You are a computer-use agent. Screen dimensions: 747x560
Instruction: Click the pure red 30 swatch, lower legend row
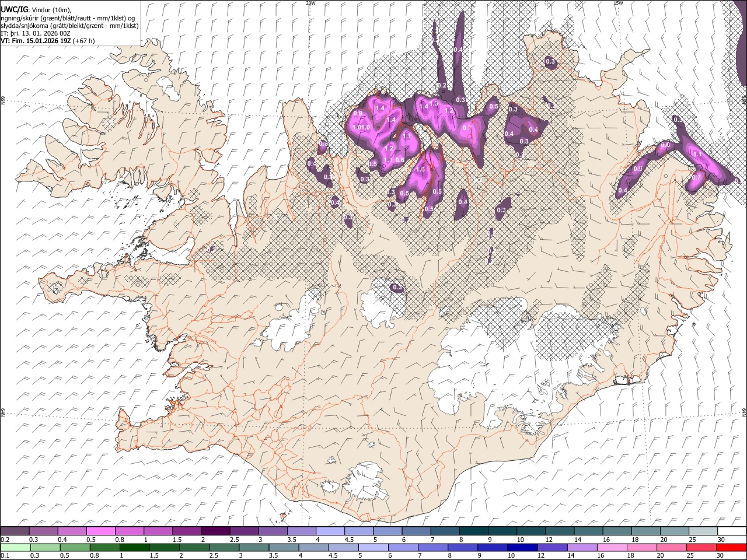point(731,547)
